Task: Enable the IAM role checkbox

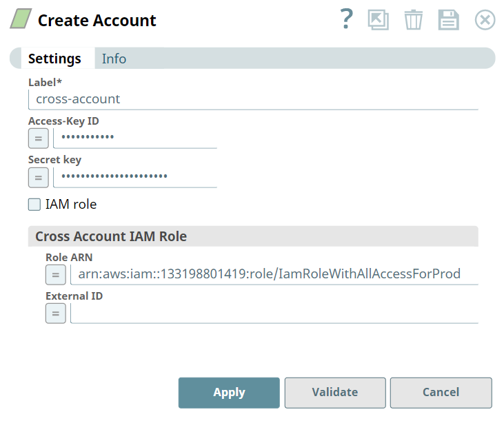Action: coord(34,205)
